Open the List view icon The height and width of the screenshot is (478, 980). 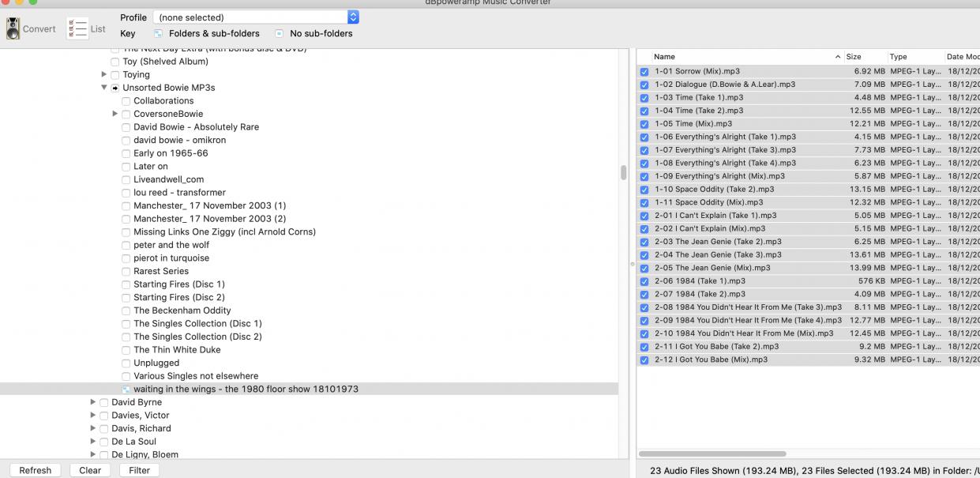77,28
